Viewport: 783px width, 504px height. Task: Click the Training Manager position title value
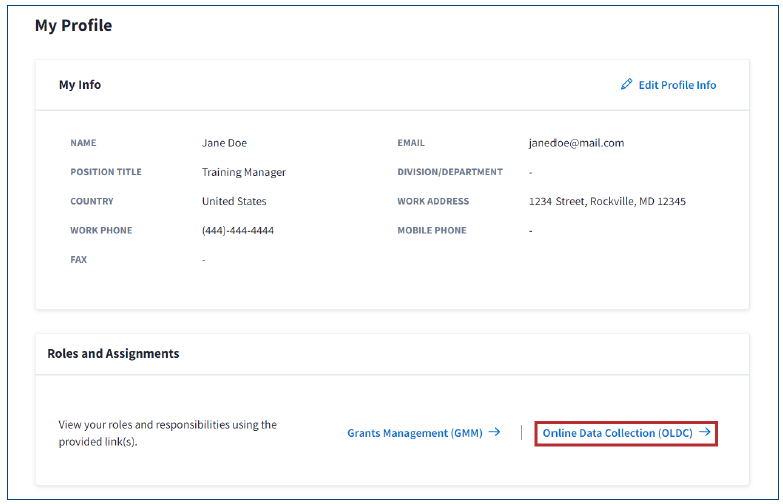click(x=243, y=172)
